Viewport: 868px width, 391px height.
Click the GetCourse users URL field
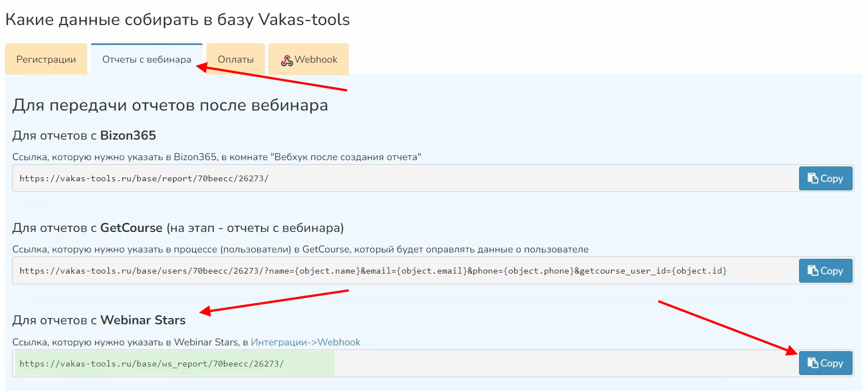(399, 271)
